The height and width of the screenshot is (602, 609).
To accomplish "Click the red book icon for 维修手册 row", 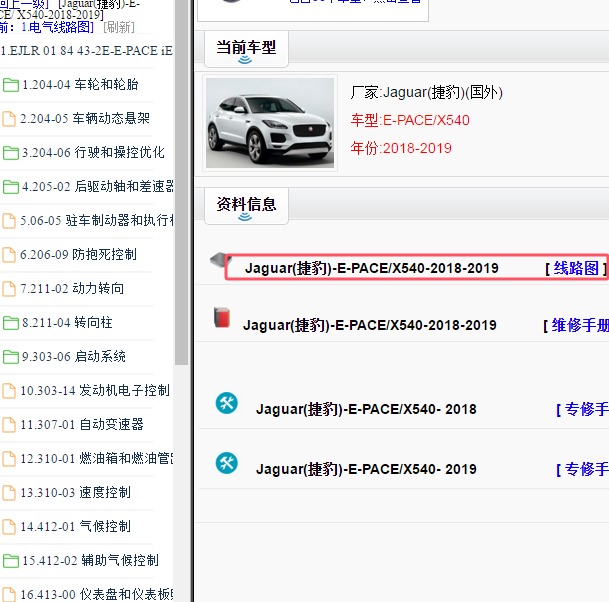I will [x=222, y=317].
